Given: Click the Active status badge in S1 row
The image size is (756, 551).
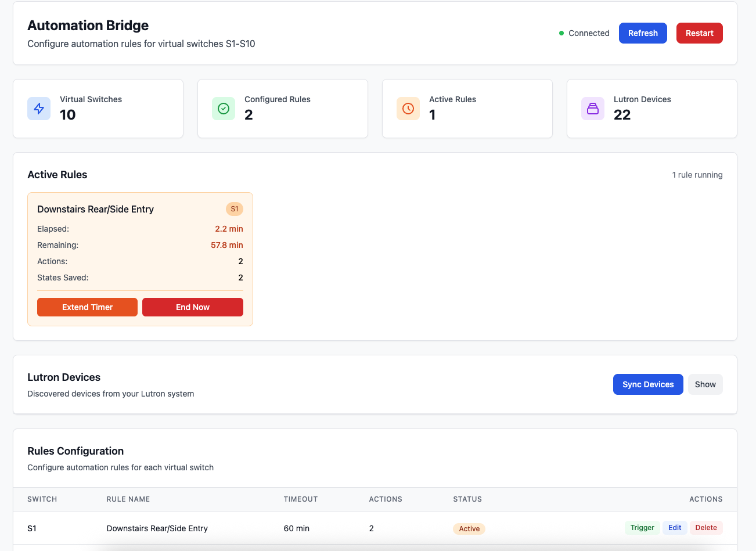Looking at the screenshot, I should (x=469, y=529).
